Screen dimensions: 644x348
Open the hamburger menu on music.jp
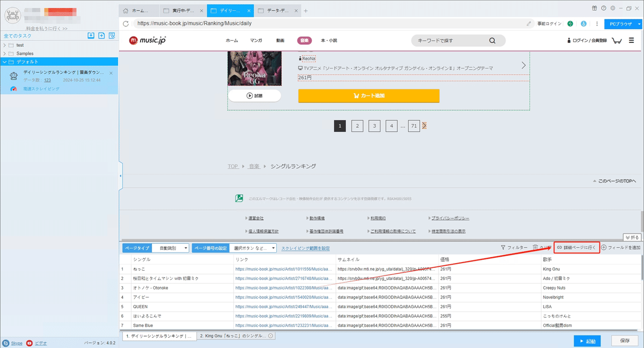pos(631,41)
